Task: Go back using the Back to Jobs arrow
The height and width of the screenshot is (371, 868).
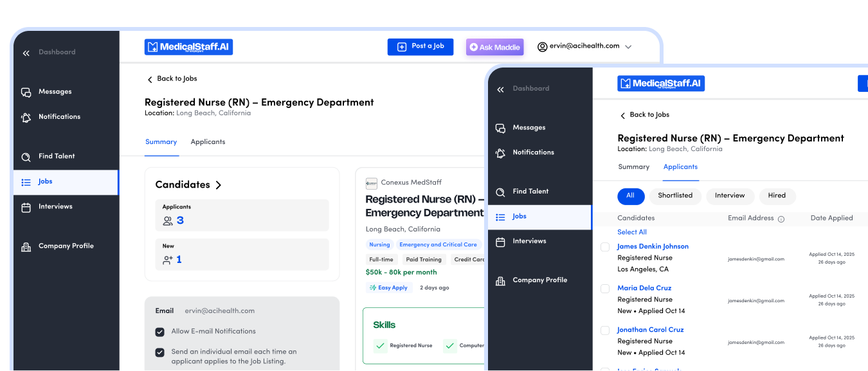Action: click(150, 79)
